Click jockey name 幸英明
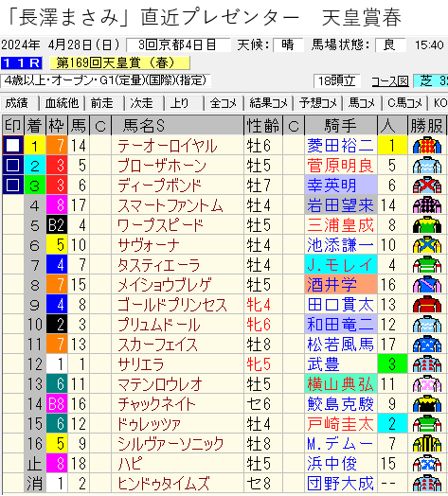The image size is (448, 496). (x=332, y=186)
